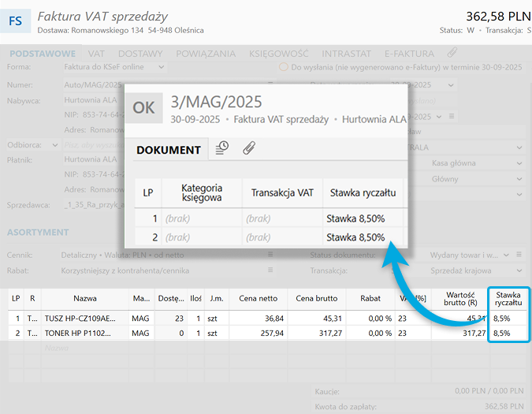
Task: Open attachments paperclip icon in popup
Action: click(x=248, y=148)
